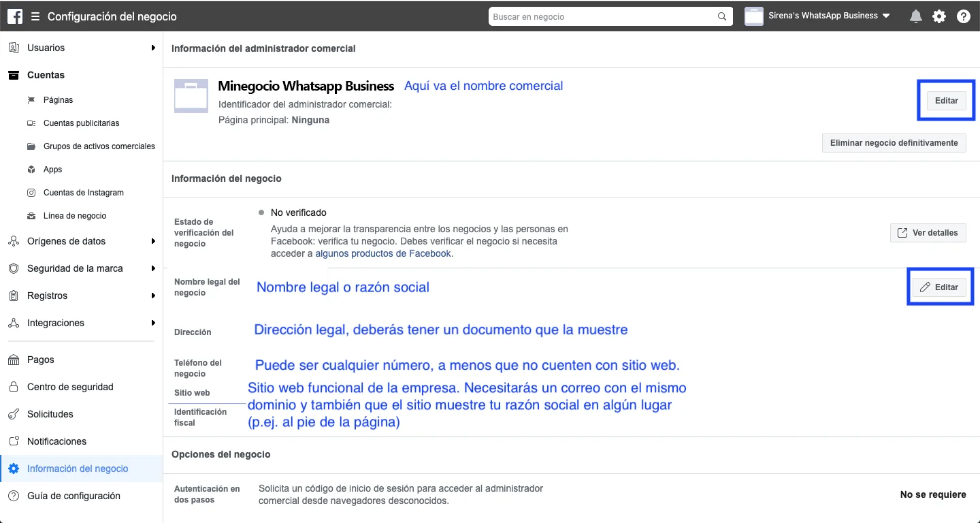Click the help question mark icon
This screenshot has width=980, height=523.
(964, 16)
